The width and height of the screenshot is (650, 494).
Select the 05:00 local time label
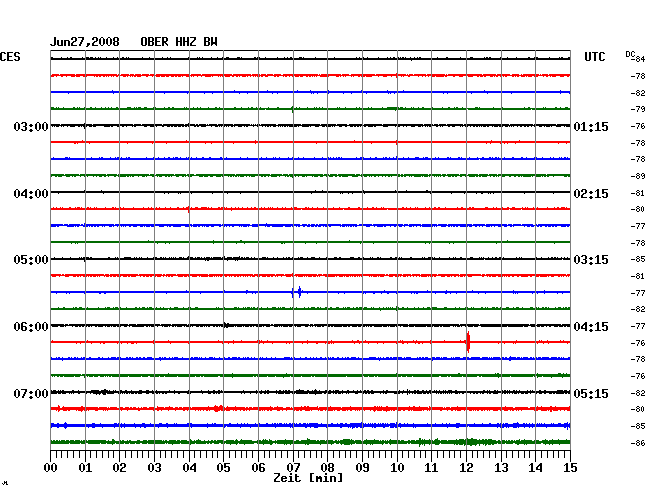tap(31, 260)
